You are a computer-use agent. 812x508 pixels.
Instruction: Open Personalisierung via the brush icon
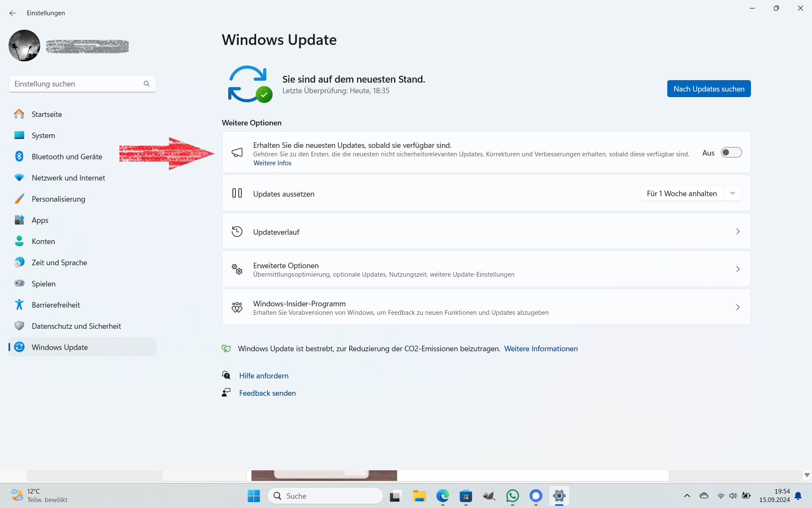pos(19,199)
